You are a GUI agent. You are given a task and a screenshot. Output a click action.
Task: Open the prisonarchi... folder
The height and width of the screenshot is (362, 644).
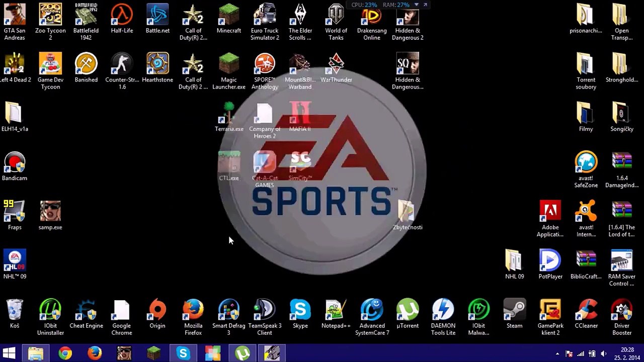pyautogui.click(x=586, y=19)
